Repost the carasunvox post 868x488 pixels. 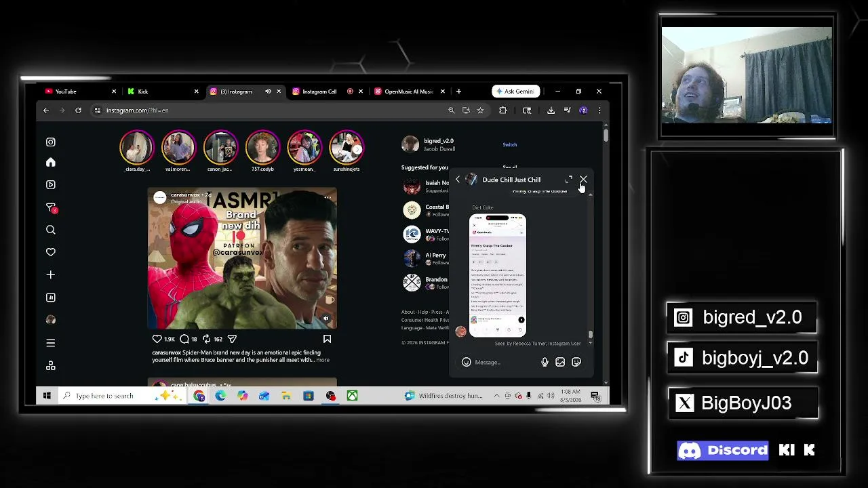click(x=206, y=339)
